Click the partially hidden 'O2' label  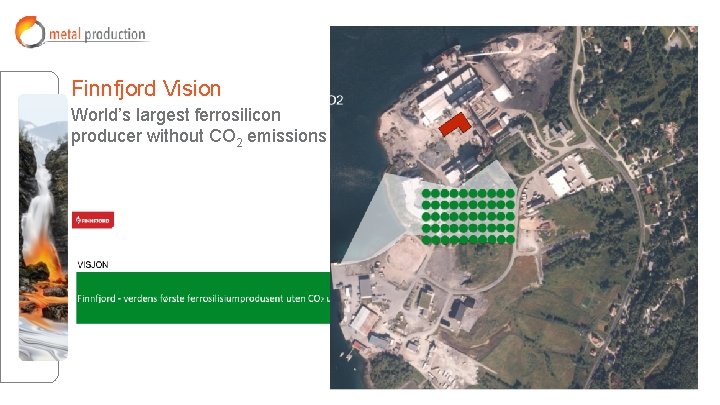click(x=336, y=100)
